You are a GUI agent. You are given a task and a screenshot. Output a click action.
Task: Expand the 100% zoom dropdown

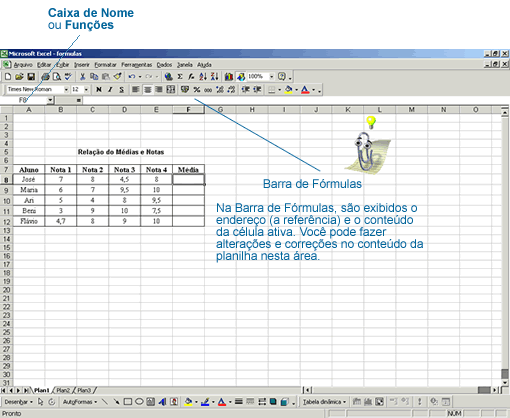coord(272,77)
